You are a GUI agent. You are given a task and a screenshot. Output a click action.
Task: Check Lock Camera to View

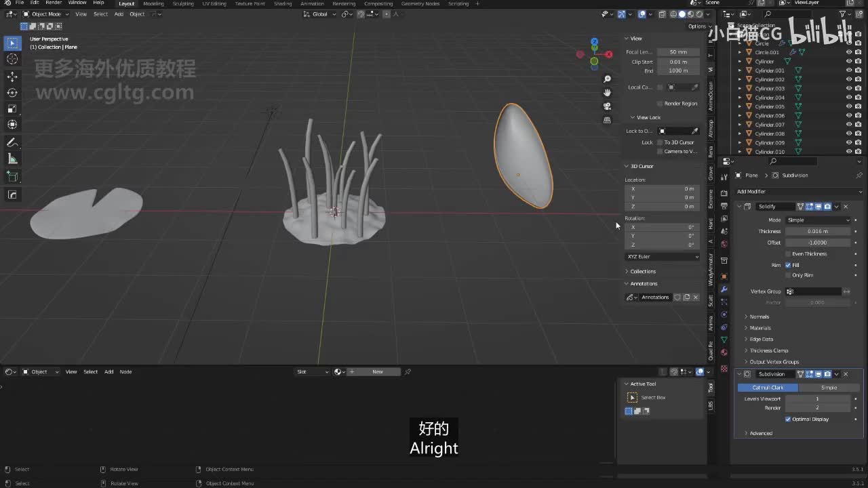click(660, 151)
